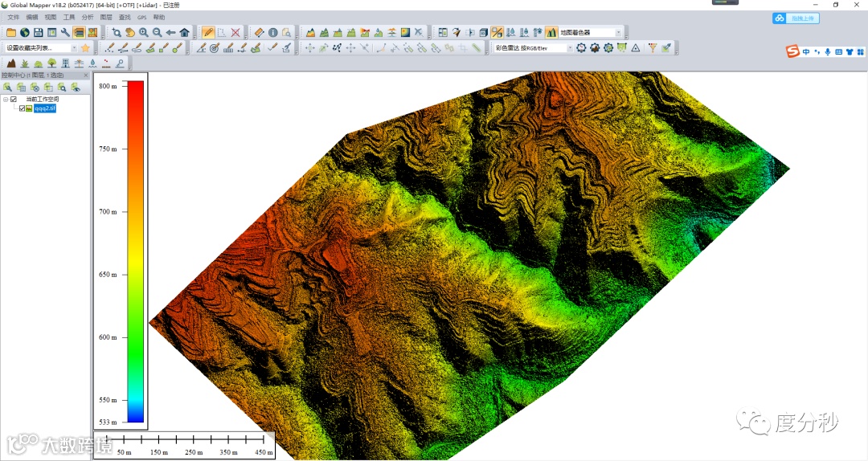The height and width of the screenshot is (461, 868).
Task: Open the 分析 menu
Action: click(88, 17)
